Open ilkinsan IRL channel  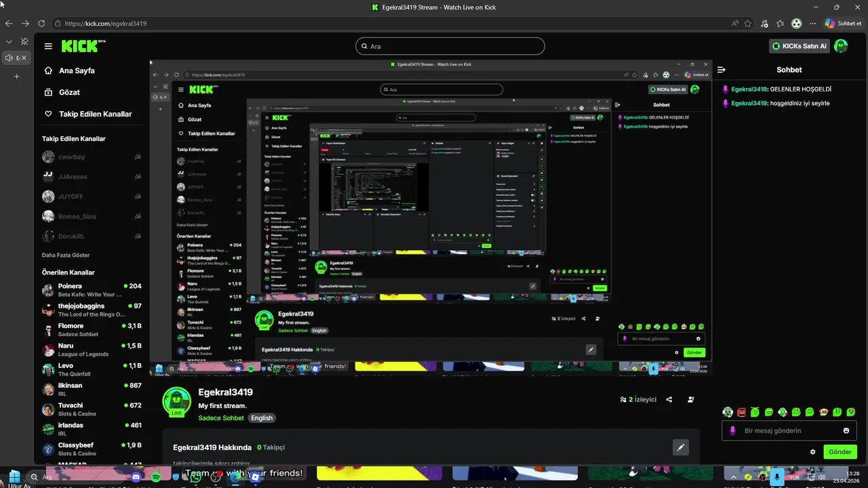(x=92, y=389)
